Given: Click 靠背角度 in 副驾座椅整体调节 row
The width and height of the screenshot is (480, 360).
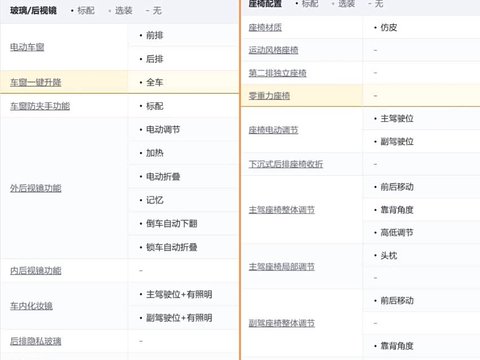Looking at the screenshot, I should (x=397, y=346).
